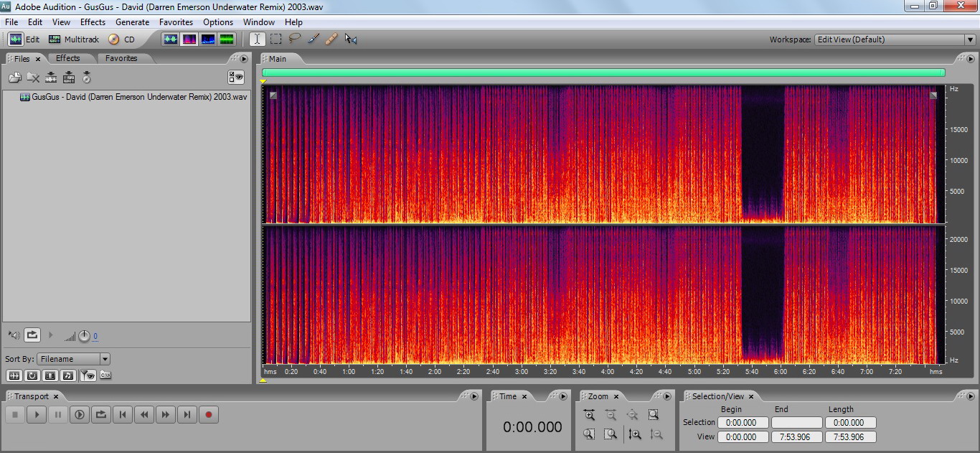Screen dimensions: 980x453
Task: Select the Spectral Phase display mode
Action: tap(227, 39)
